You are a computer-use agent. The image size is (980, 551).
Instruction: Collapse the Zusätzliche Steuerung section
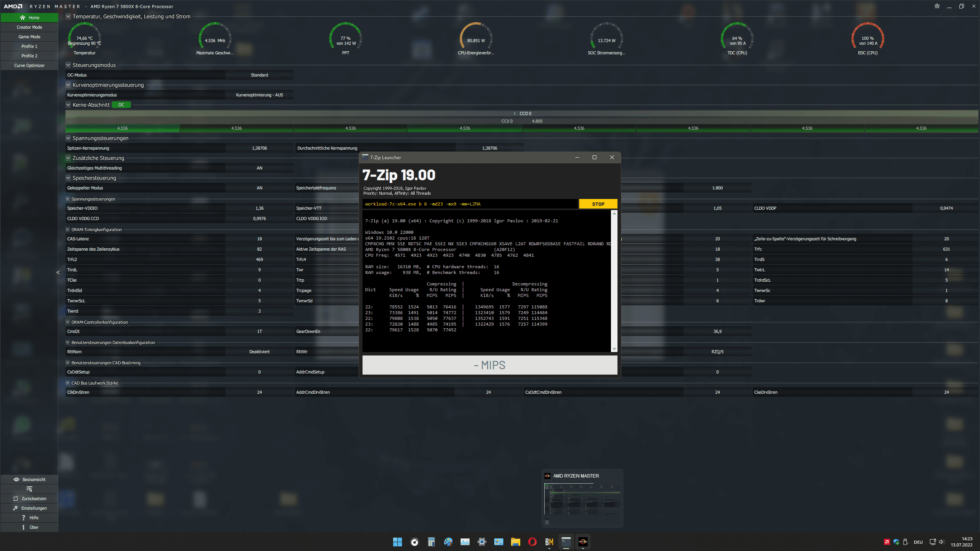click(x=68, y=158)
